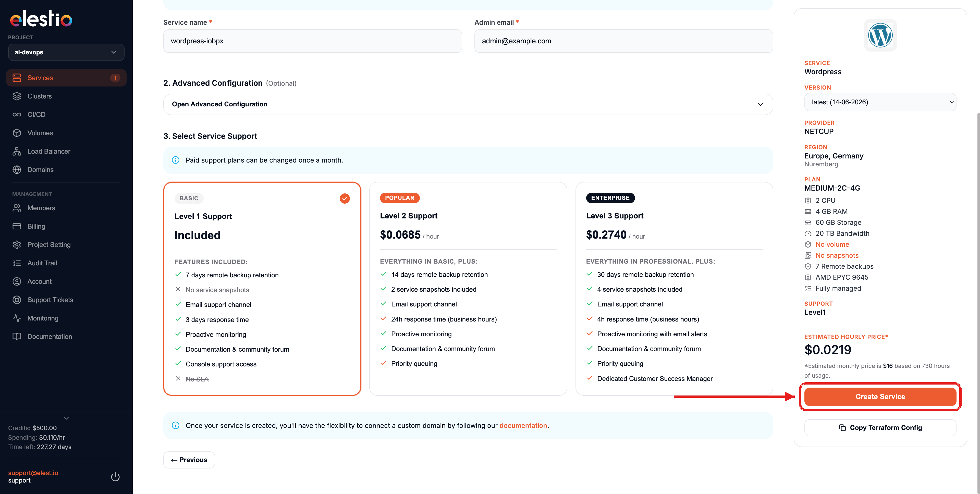Viewport: 980px width, 494px height.
Task: Click the support@elest.io account link
Action: pyautogui.click(x=33, y=473)
